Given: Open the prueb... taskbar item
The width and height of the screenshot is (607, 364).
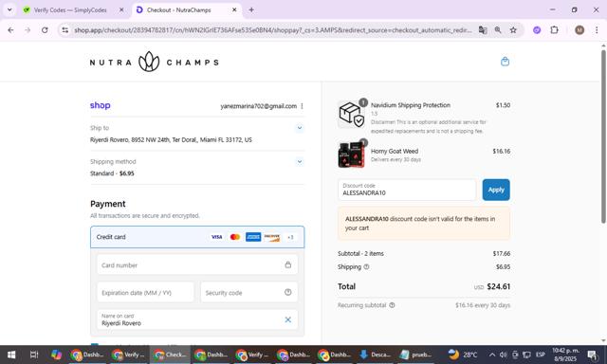Looking at the screenshot, I should [416, 355].
